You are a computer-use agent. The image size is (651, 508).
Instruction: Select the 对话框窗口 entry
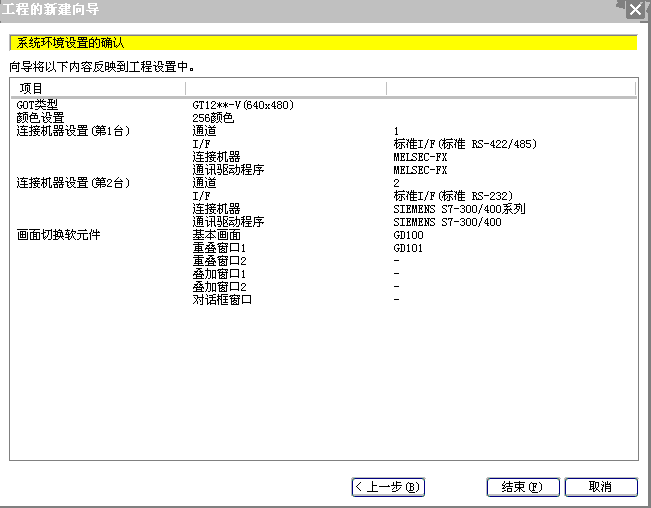click(222, 300)
